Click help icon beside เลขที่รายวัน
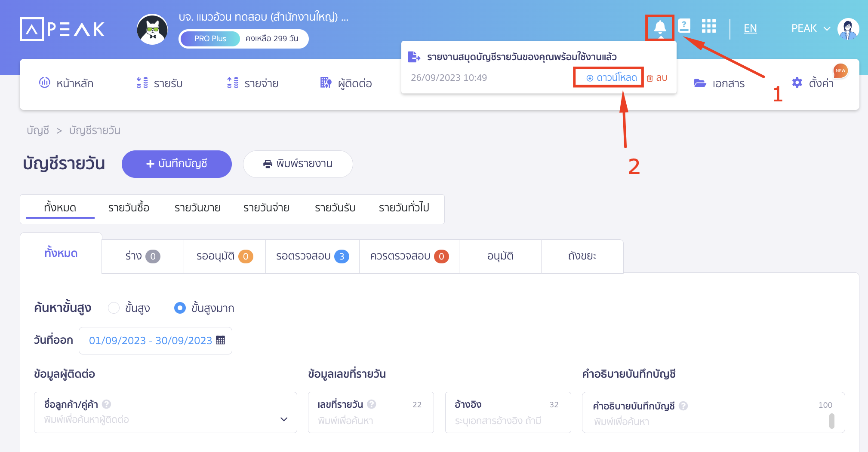 pyautogui.click(x=372, y=404)
